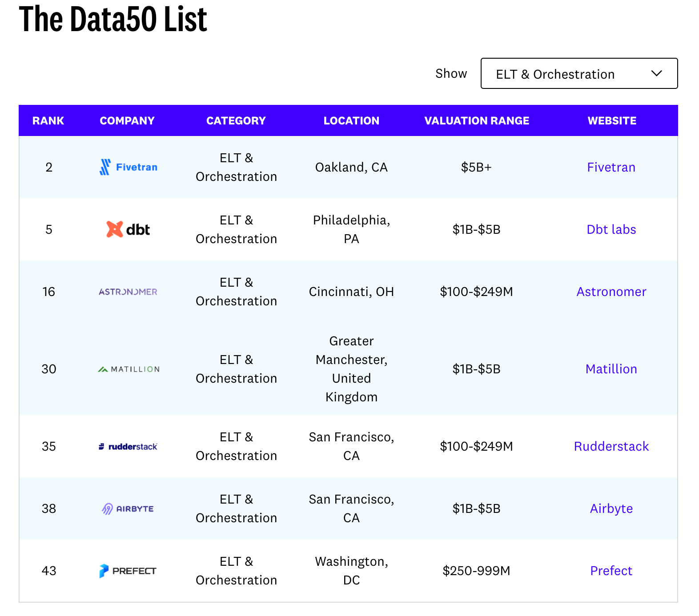Click Airbyte row $1B-$5B valuation
Viewport: 699px width, 616px height.
coord(476,508)
